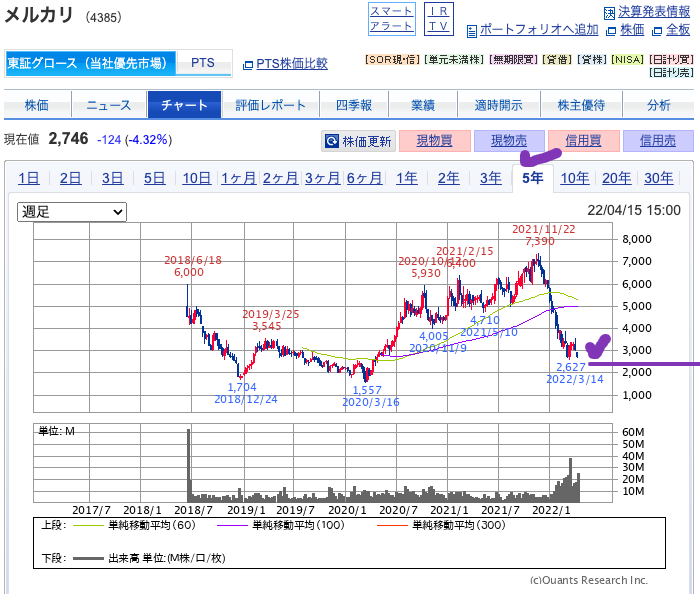This screenshot has height=594, width=700.
Task: Click the new-window icon before PTS株価比較
Action: pos(247,65)
